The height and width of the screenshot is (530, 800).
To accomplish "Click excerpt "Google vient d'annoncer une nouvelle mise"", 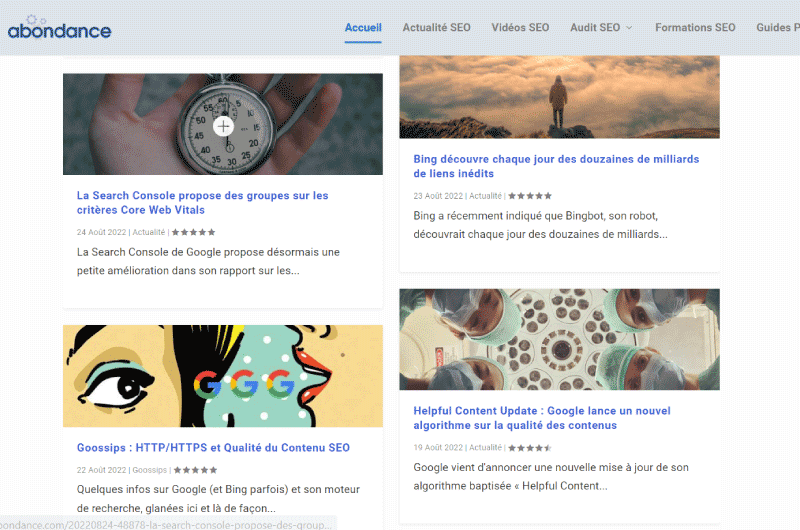I will [551, 476].
